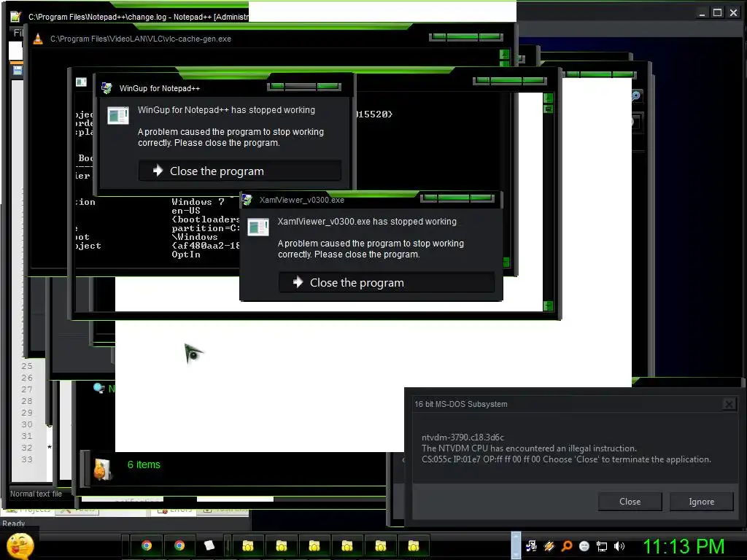Click the 'Ready' status bar text
Image resolution: width=747 pixels, height=560 pixels.
pyautogui.click(x=13, y=524)
